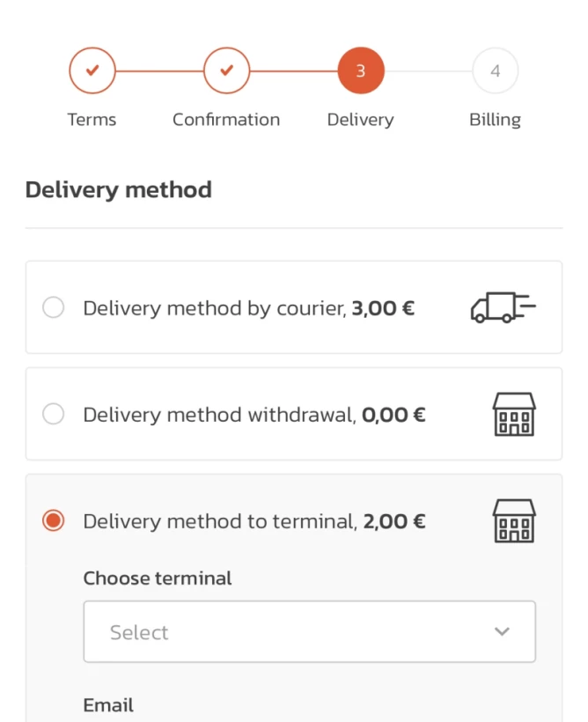Choose the withdrawal delivery radio button
The image size is (588, 722).
click(x=54, y=414)
